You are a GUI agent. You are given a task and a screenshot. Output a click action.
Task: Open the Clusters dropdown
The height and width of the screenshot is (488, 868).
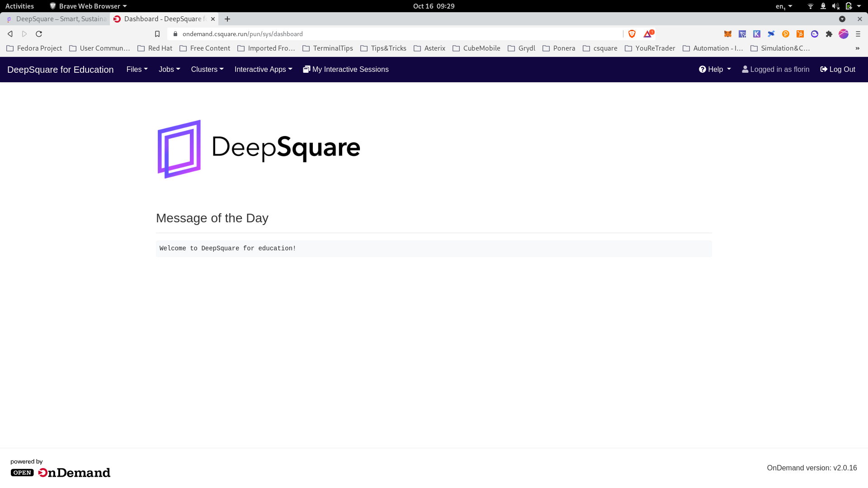[207, 70]
